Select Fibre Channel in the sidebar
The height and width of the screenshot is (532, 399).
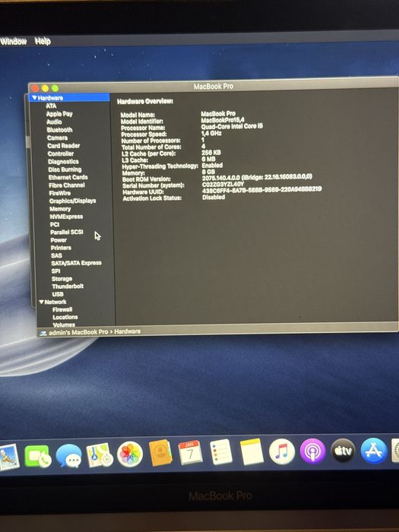click(x=67, y=185)
